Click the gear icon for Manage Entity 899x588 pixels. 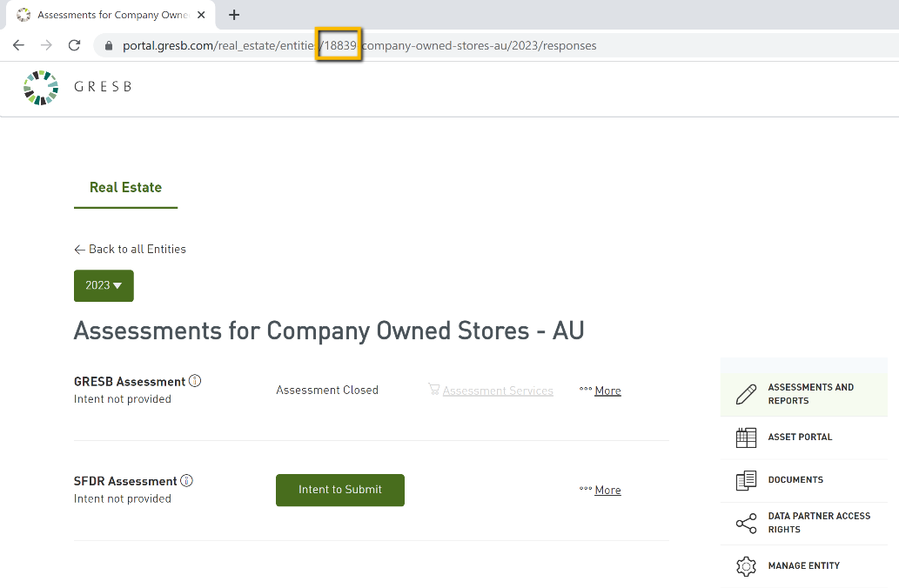point(746,566)
